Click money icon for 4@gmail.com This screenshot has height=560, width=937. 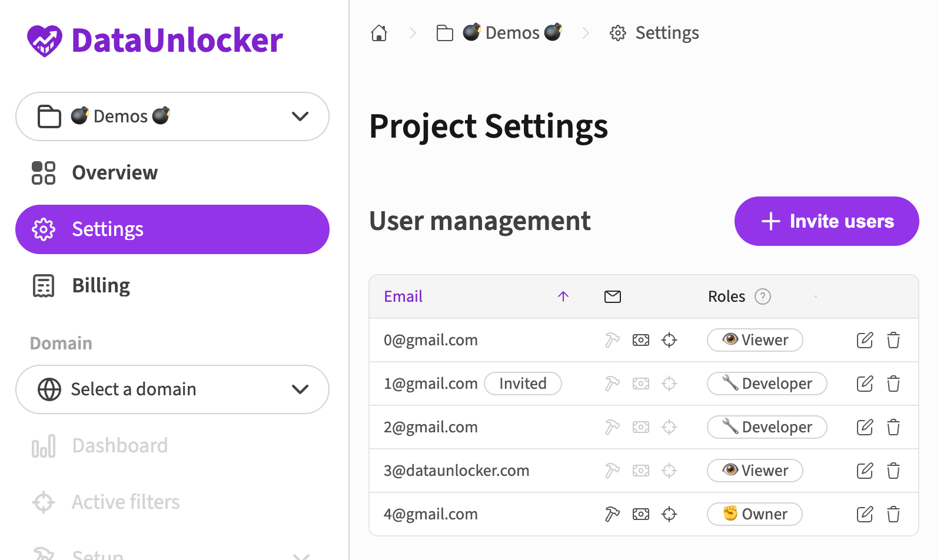click(641, 514)
